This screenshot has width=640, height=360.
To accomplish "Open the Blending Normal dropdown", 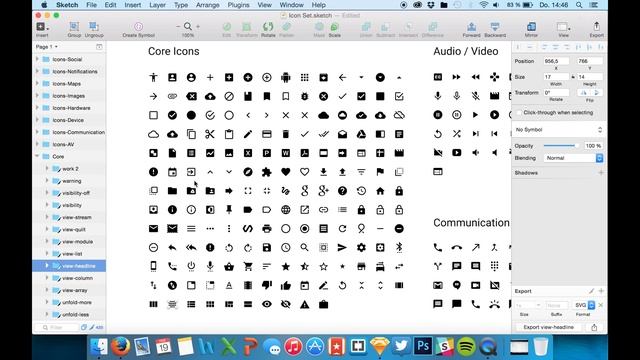I will (x=573, y=158).
